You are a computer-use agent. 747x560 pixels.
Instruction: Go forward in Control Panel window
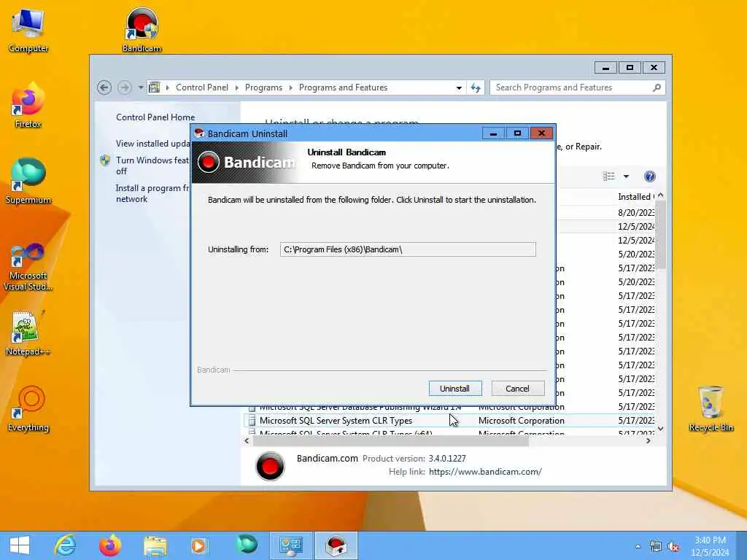coord(124,87)
